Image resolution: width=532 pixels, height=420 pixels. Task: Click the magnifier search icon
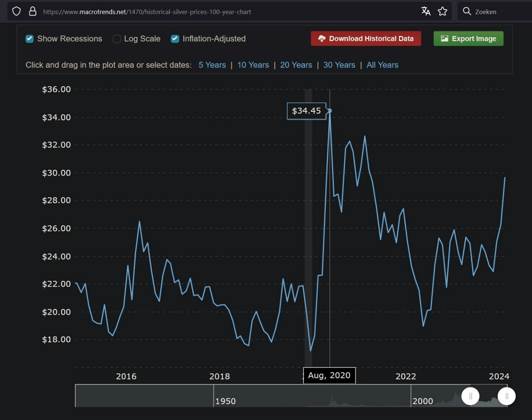[x=467, y=11]
